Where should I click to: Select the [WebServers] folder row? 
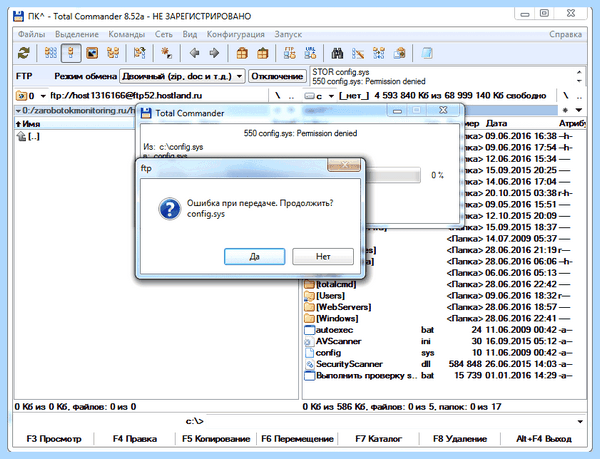(444, 307)
